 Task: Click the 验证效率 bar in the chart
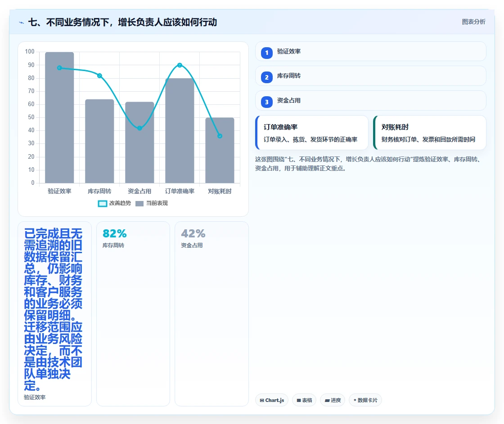pos(59,117)
